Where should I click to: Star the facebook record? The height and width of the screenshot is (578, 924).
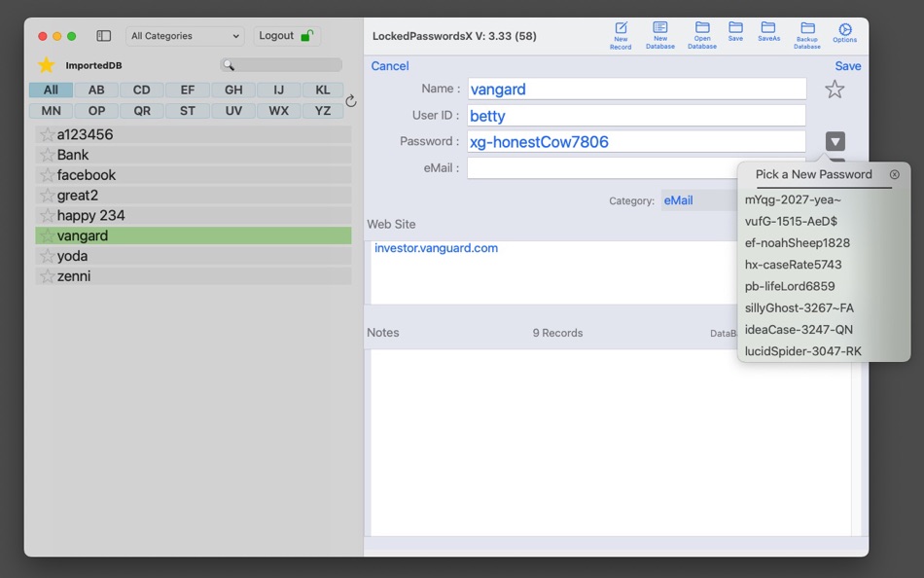pyautogui.click(x=47, y=175)
